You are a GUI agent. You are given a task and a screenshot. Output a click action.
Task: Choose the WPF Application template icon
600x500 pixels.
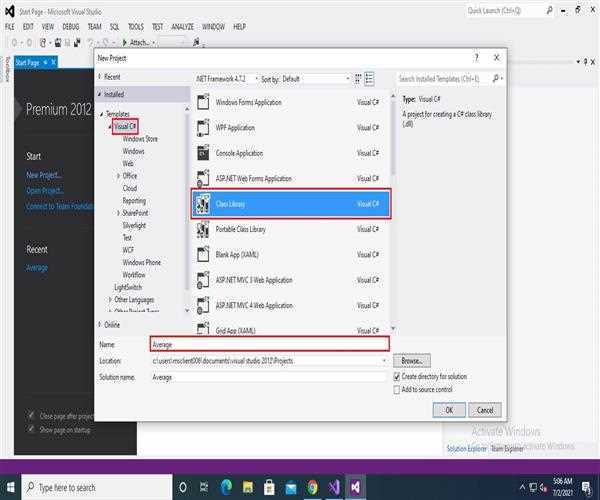click(203, 128)
